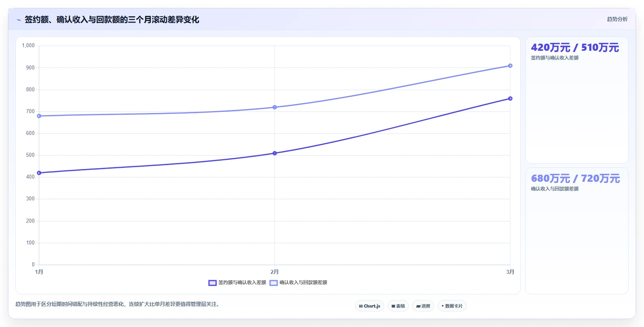644x327 pixels.
Task: Click the 确认收入与回款额差额 legend label
Action: click(303, 283)
